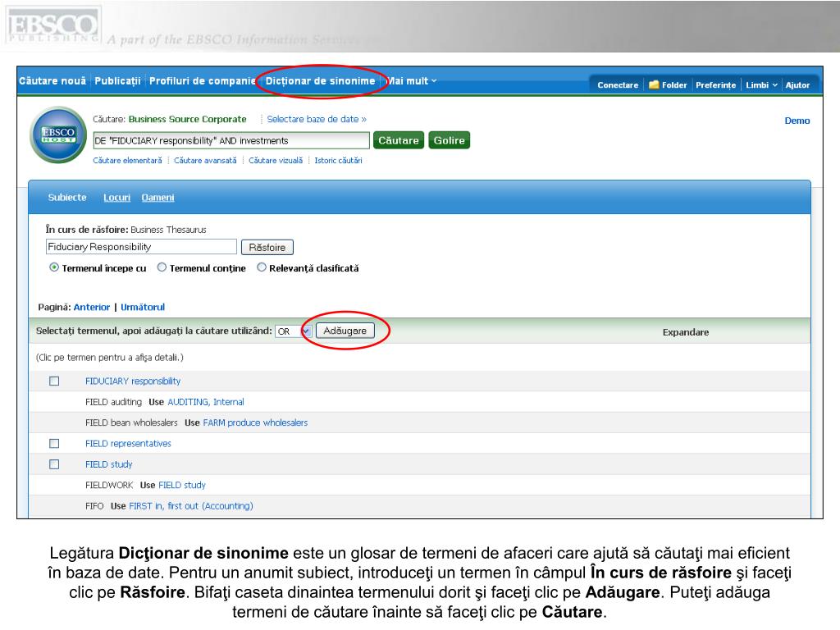Go to Anterior page link
This screenshot has width=840, height=630.
click(x=92, y=307)
